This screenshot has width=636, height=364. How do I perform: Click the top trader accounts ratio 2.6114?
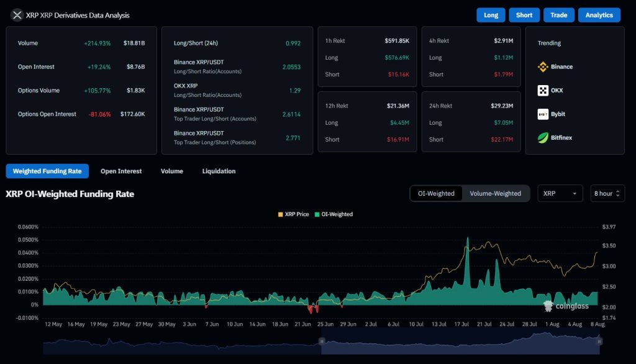tap(291, 114)
